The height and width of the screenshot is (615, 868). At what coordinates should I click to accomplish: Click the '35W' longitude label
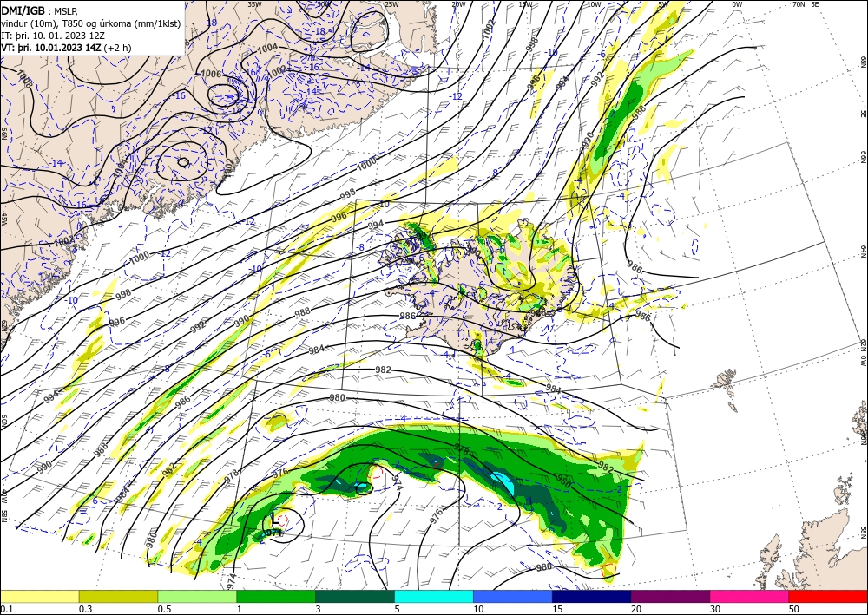click(254, 4)
